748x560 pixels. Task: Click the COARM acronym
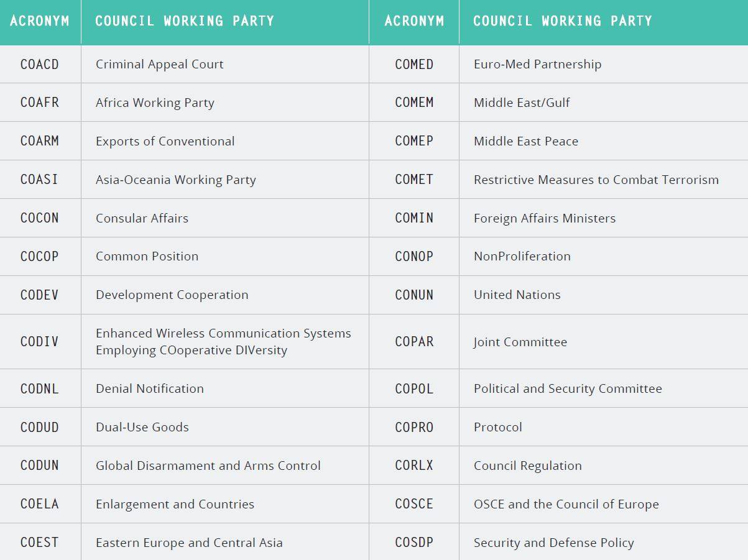[x=40, y=141]
